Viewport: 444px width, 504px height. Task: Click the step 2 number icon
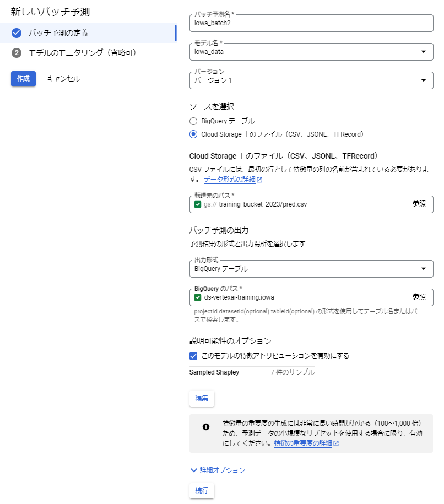[17, 53]
